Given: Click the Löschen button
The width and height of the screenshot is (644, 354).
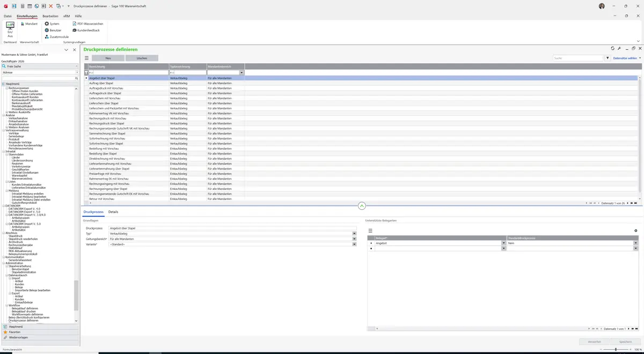Looking at the screenshot, I should click(x=142, y=58).
